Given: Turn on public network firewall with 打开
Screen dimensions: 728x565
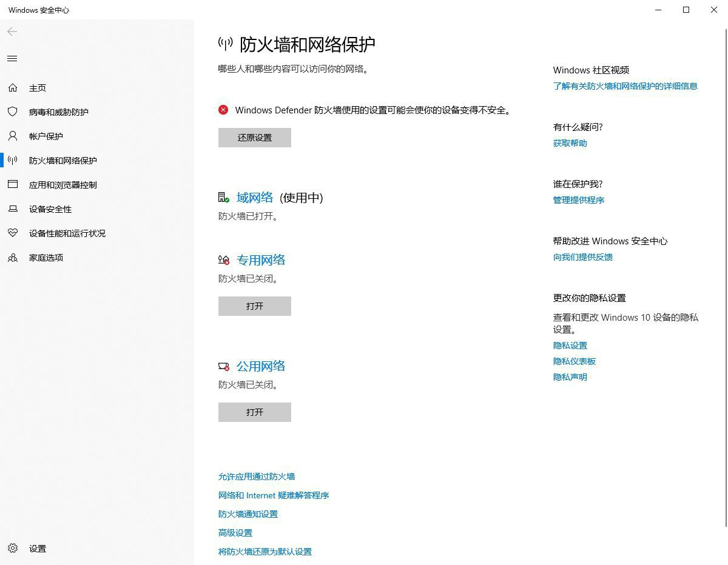Looking at the screenshot, I should [255, 412].
